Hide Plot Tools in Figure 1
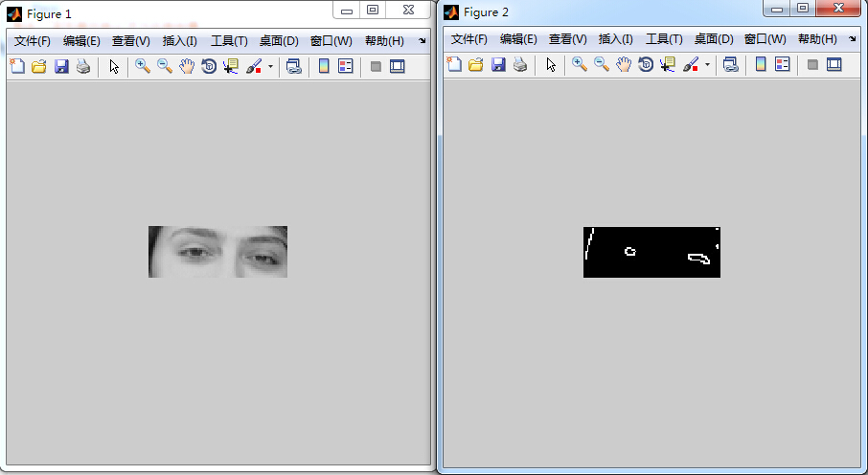Screen dimensions: 868x475 pyautogui.click(x=376, y=66)
